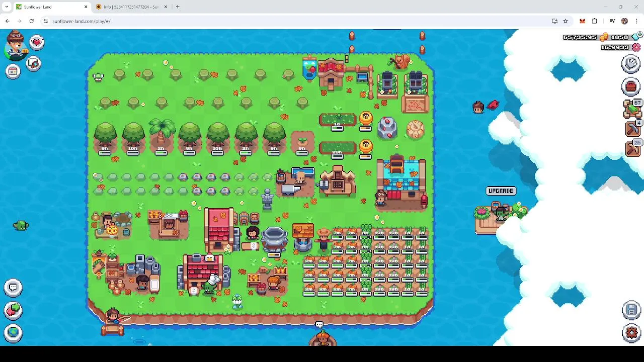Click the white ghost creature top-left island
Image resolution: width=644 pixels, height=362 pixels.
tap(98, 77)
